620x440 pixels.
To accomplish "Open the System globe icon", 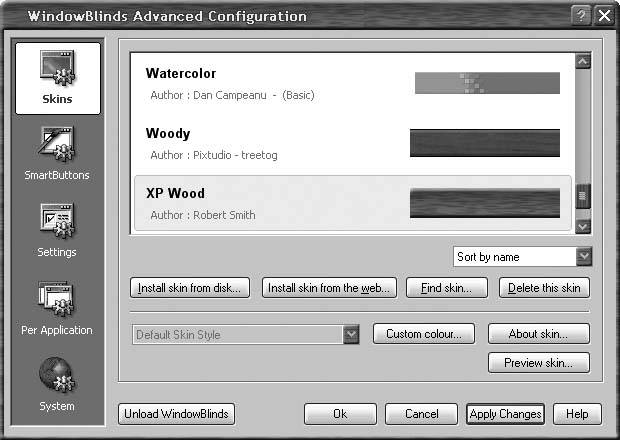I will [x=57, y=375].
